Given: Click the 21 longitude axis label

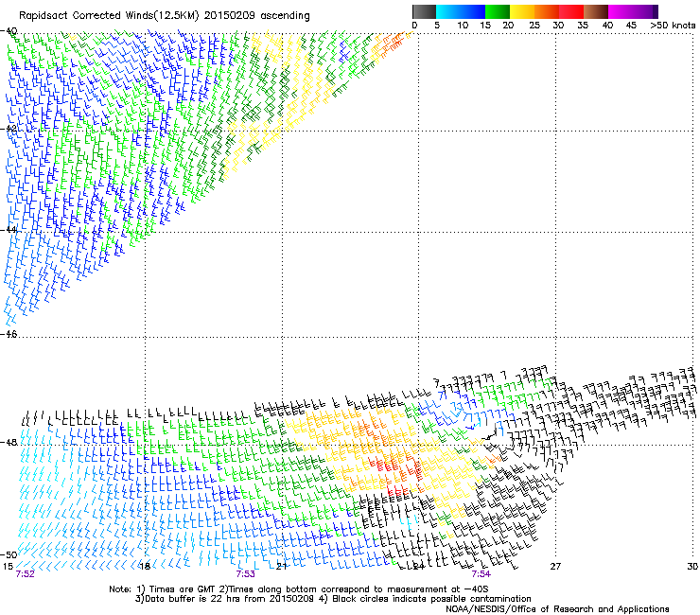Looking at the screenshot, I should tap(281, 567).
